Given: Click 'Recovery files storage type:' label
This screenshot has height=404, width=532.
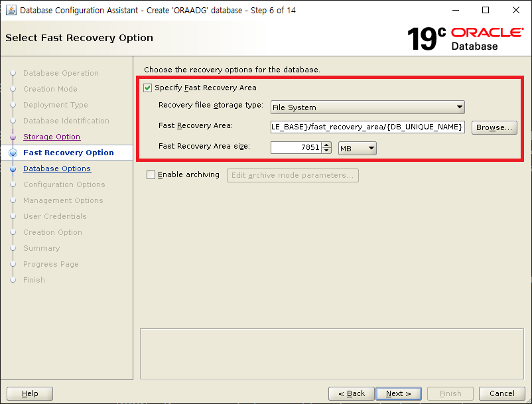Looking at the screenshot, I should click(211, 105).
